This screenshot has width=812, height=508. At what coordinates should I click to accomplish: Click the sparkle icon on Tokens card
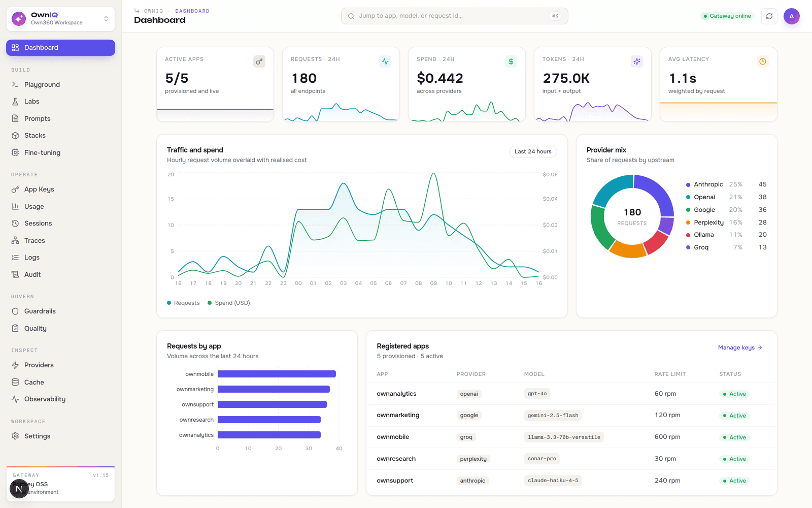(x=637, y=61)
